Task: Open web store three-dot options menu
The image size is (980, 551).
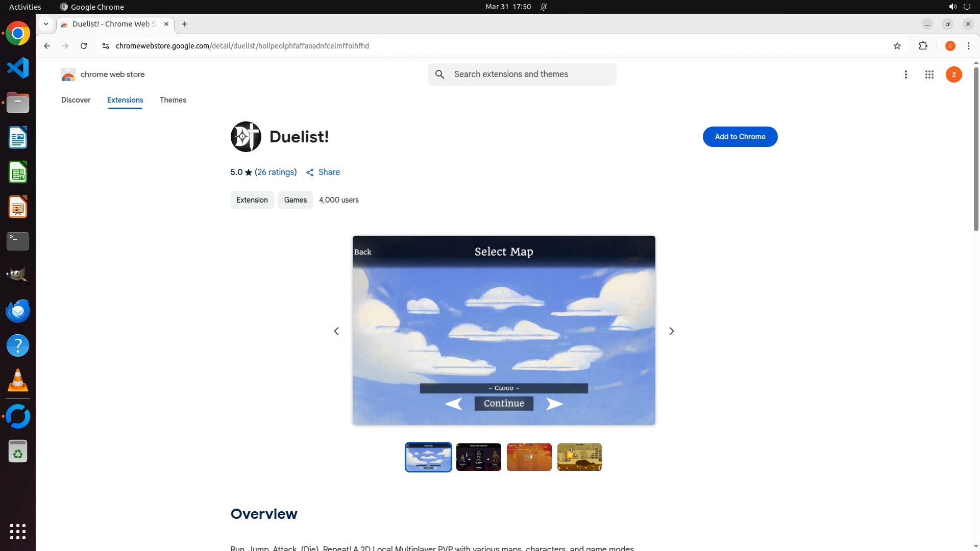Action: click(905, 74)
